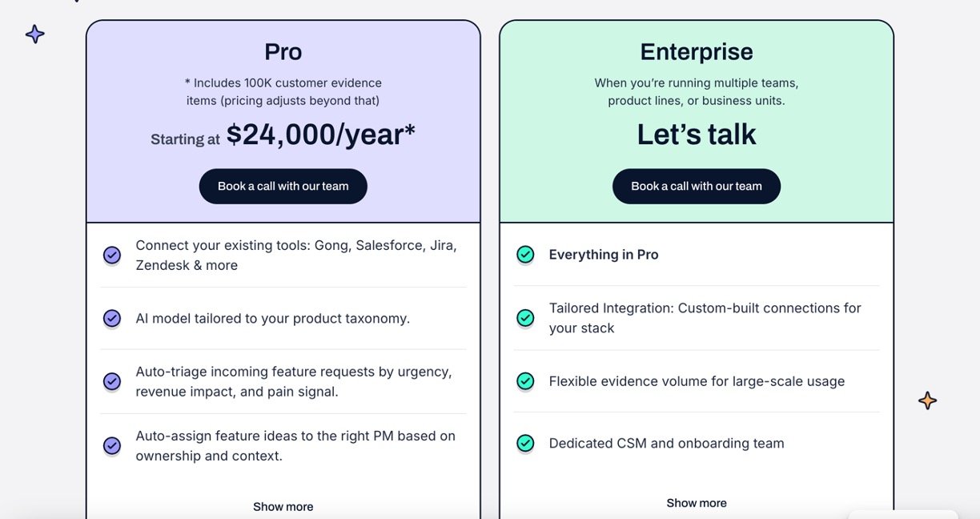Click checkmark icon beside Gong, Salesforce integrations
980x519 pixels.
(x=112, y=255)
